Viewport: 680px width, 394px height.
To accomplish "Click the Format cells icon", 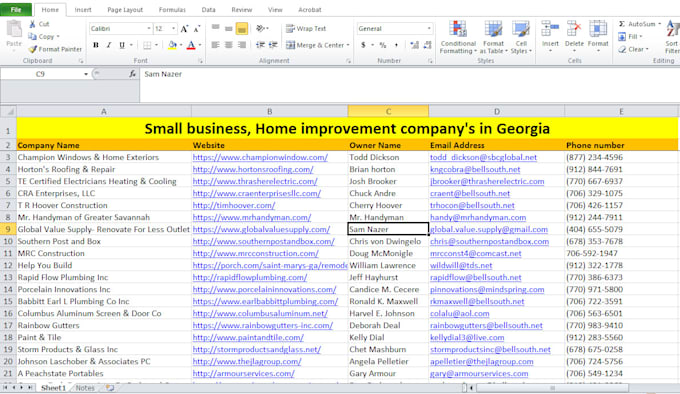I will [x=598, y=29].
